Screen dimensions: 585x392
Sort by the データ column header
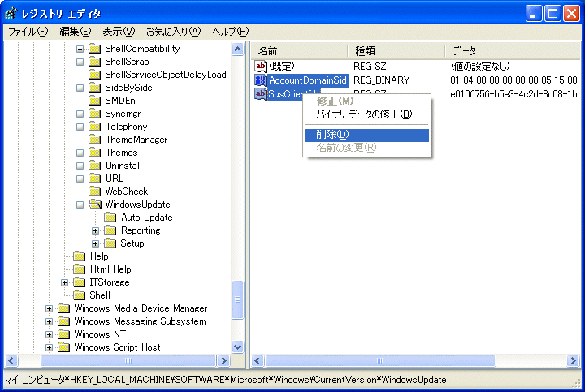(x=513, y=50)
